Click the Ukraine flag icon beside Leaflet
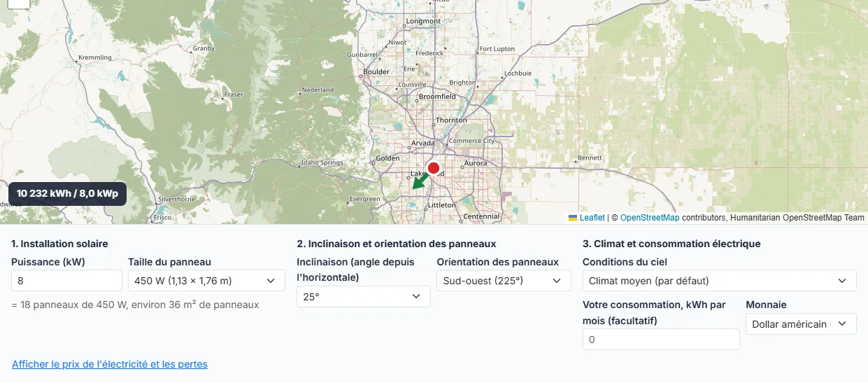This screenshot has height=383, width=868. pyautogui.click(x=573, y=218)
